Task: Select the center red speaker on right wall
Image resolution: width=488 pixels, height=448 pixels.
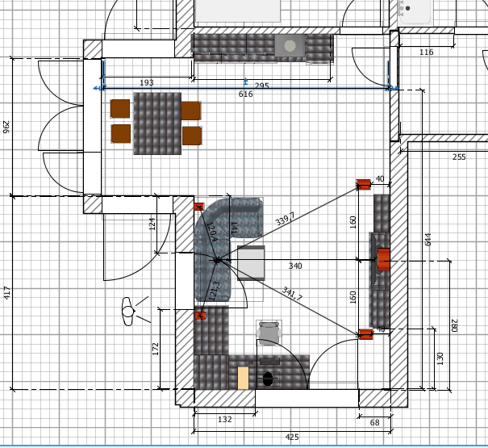Action: 384,260
